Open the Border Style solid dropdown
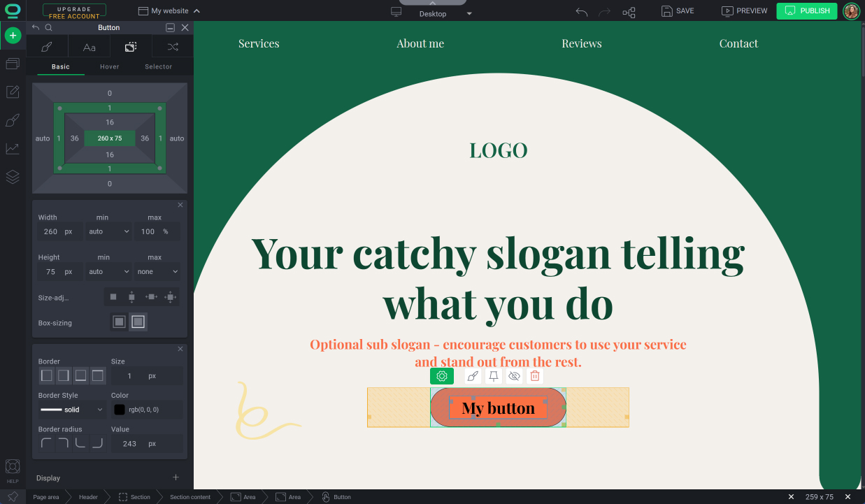 point(72,410)
